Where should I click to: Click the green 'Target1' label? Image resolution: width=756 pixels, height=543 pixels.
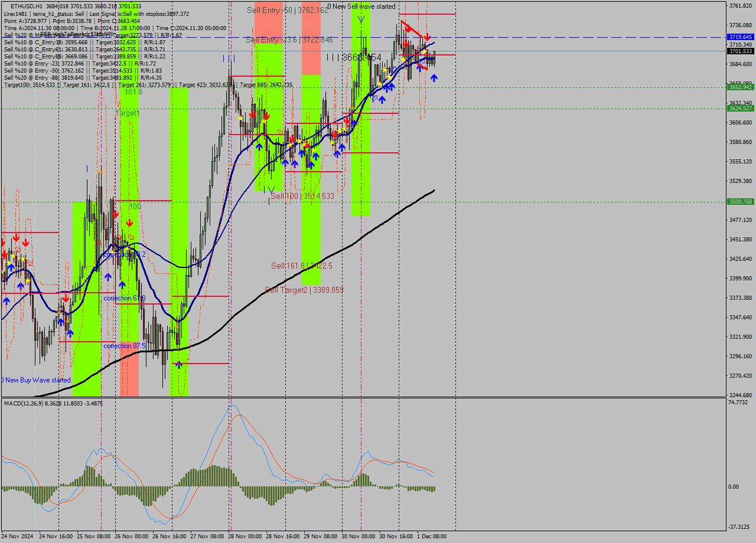[x=127, y=113]
